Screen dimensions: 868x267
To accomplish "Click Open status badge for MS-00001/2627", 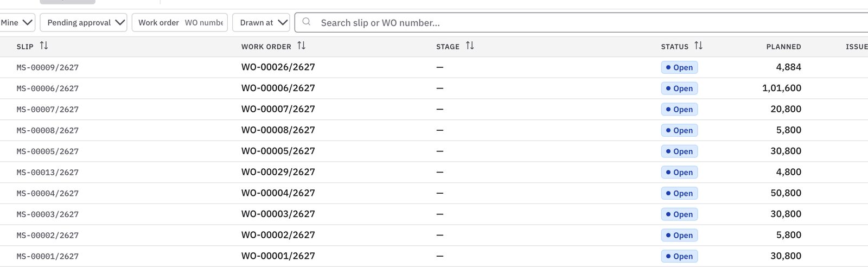I will pyautogui.click(x=679, y=256).
